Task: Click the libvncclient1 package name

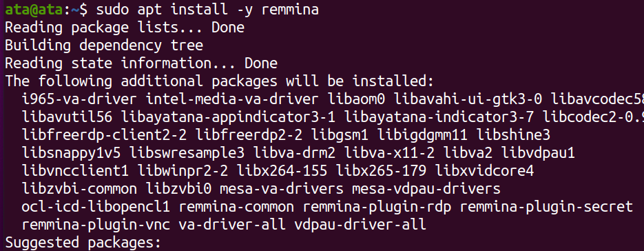Action: [x=75, y=171]
